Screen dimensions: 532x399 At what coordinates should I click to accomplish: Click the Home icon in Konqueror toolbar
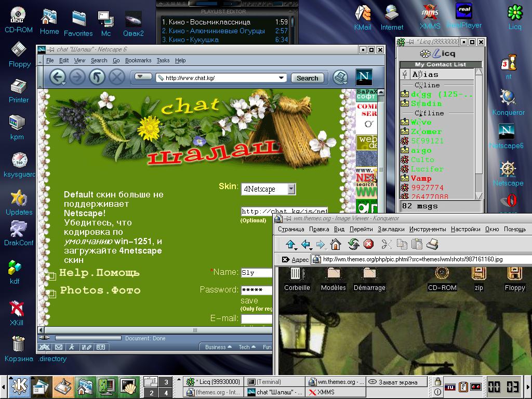(x=336, y=244)
